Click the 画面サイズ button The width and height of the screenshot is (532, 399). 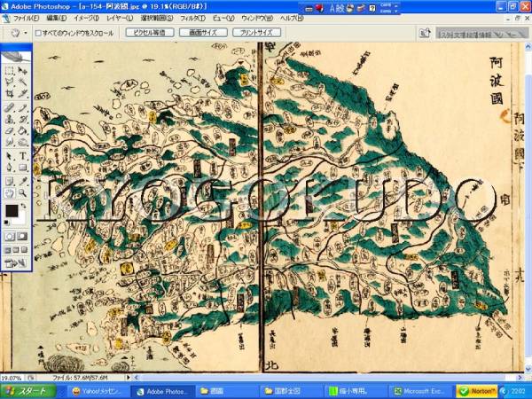(203, 33)
